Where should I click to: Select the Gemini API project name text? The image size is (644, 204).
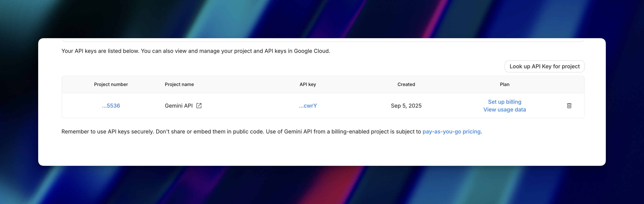[179, 106]
